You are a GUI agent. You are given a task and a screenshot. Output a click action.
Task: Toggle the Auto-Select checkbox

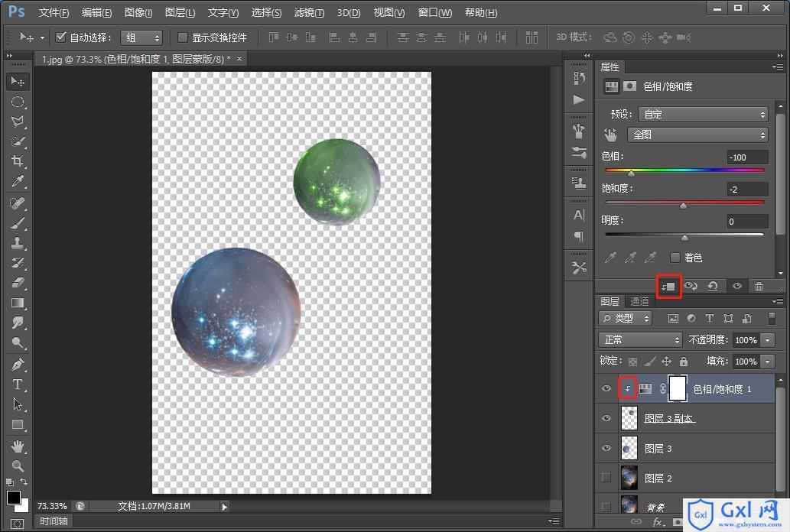[x=61, y=37]
